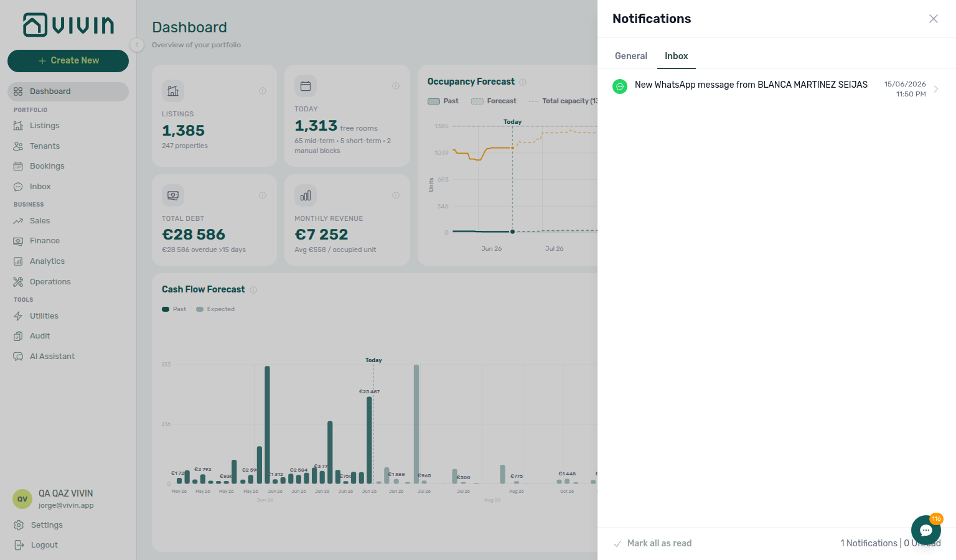The image size is (956, 560).
Task: Click the Logout label
Action: [44, 545]
